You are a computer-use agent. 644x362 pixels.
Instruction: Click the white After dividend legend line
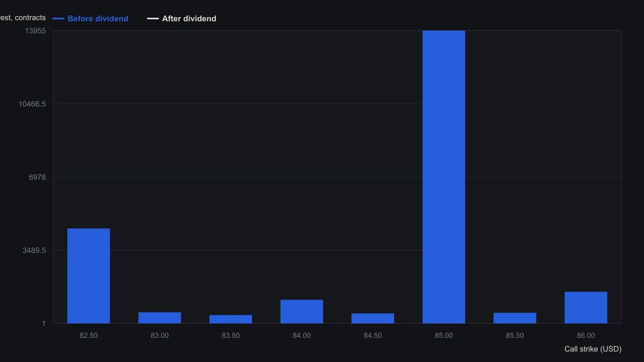coord(153,19)
